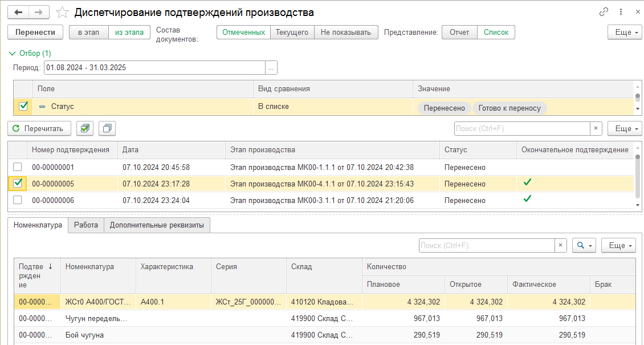
Task: Click the Перечитать refresh button
Action: click(x=39, y=128)
